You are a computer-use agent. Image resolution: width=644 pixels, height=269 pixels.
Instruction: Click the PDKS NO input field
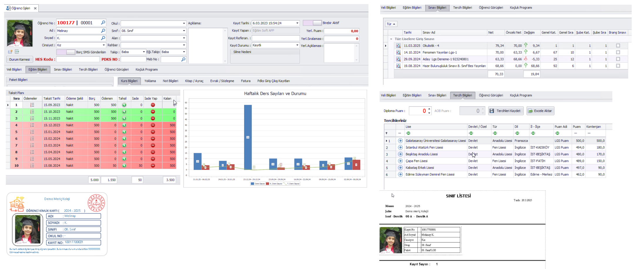pos(133,59)
